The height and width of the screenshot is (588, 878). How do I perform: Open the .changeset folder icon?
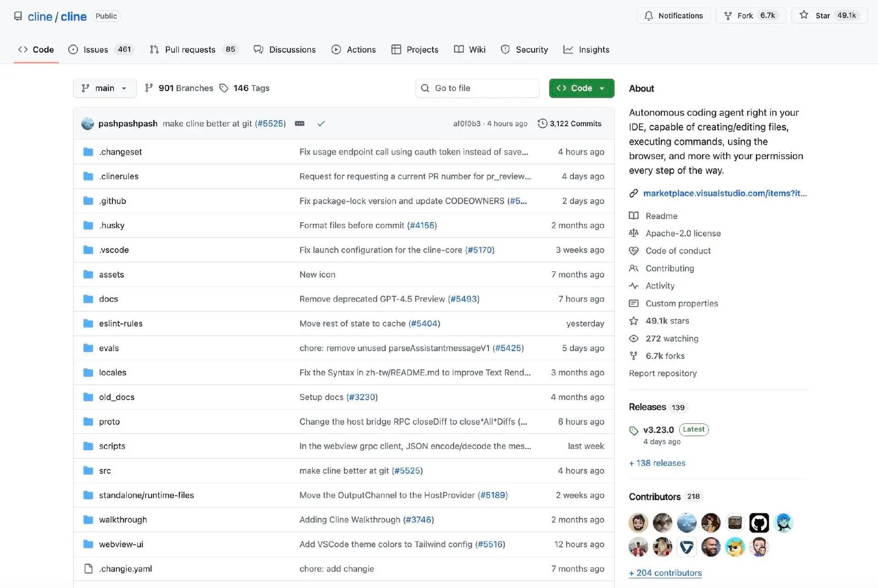(x=88, y=152)
